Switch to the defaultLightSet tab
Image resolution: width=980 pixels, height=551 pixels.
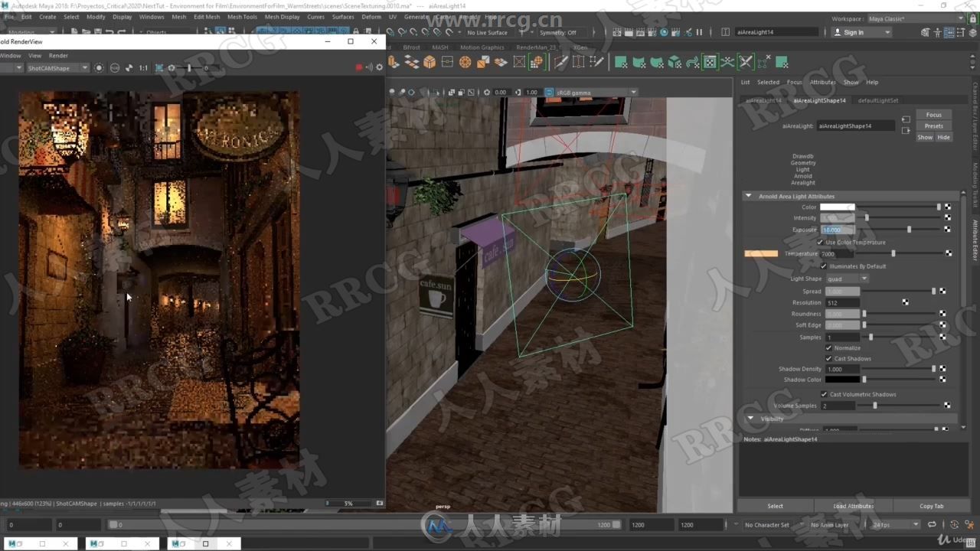click(x=877, y=100)
